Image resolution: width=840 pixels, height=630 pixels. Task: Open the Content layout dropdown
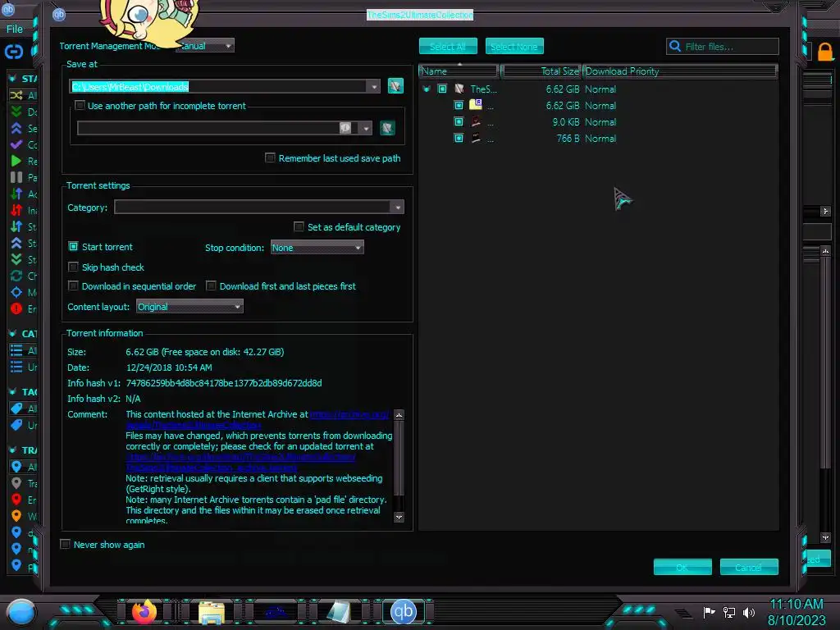click(189, 307)
